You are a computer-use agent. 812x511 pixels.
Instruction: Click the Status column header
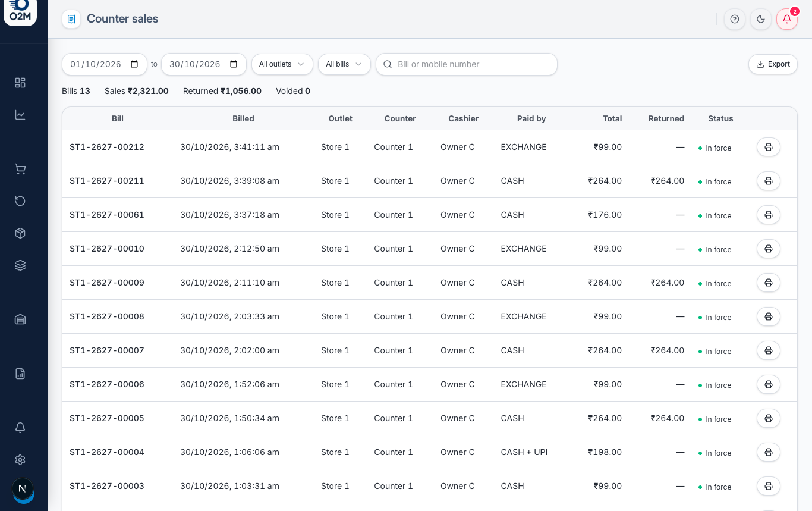[720, 118]
